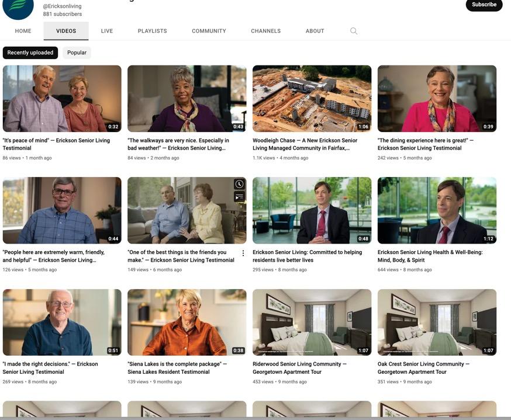Click the Watch later clock icon on thumbnail
Image resolution: width=511 pixels, height=420 pixels.
tap(239, 184)
